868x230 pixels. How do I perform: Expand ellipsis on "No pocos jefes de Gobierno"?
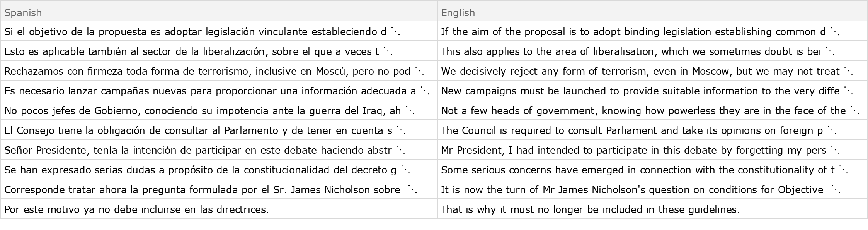pyautogui.click(x=410, y=111)
